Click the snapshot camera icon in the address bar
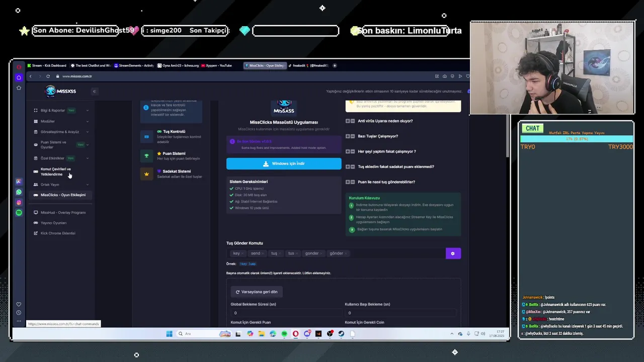This screenshot has width=644, height=362. (x=445, y=76)
